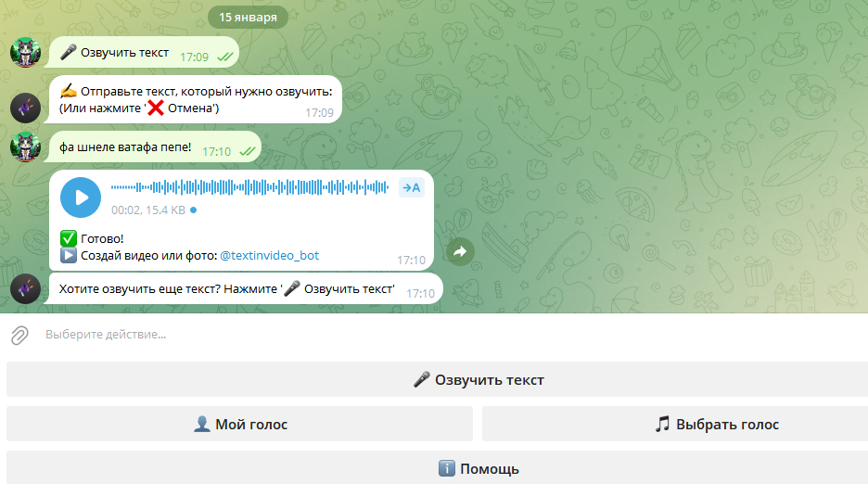Click the unplayed blue dot indicator
868x484 pixels.
coord(193,210)
